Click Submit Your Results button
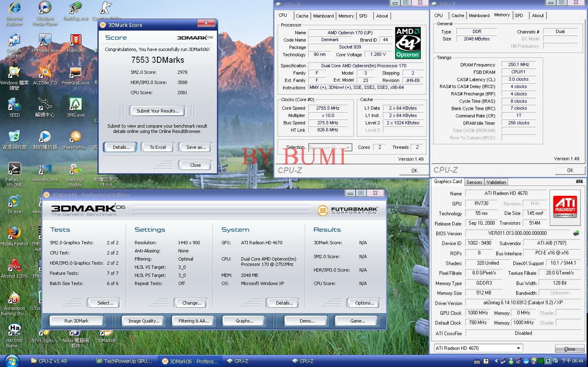 157,111
